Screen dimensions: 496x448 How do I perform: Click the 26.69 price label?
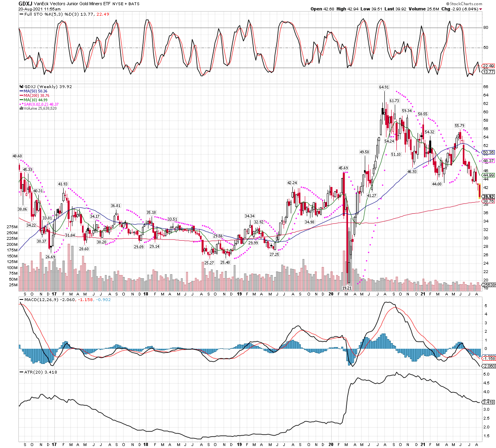(x=50, y=257)
